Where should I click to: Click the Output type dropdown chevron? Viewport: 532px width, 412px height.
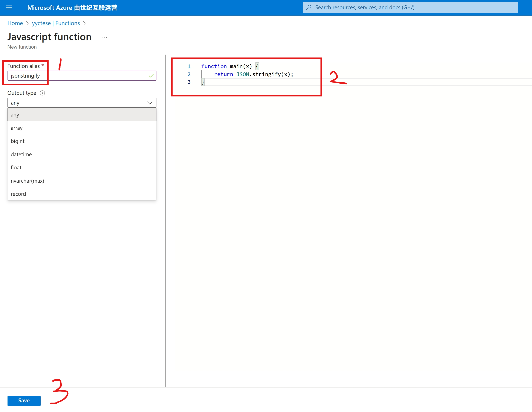(x=150, y=103)
